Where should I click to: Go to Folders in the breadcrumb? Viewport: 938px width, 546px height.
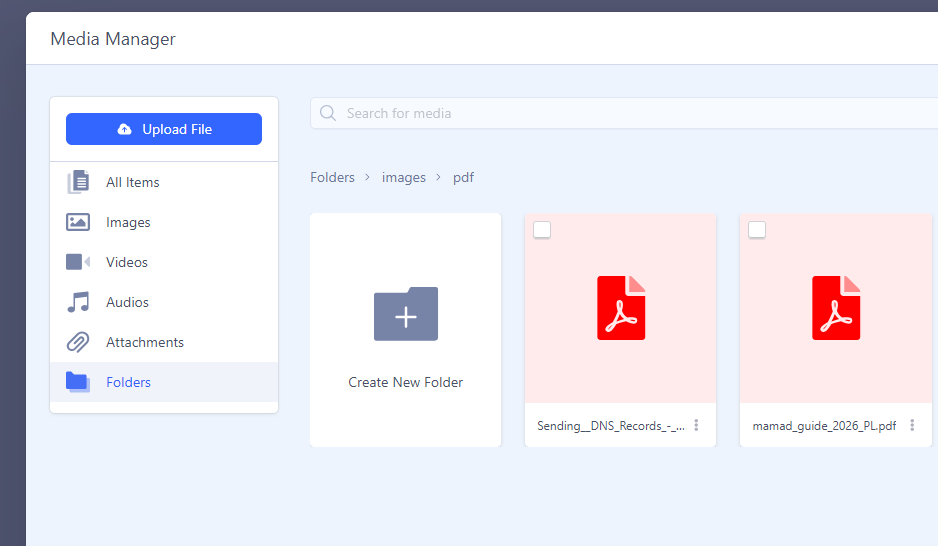pos(332,177)
